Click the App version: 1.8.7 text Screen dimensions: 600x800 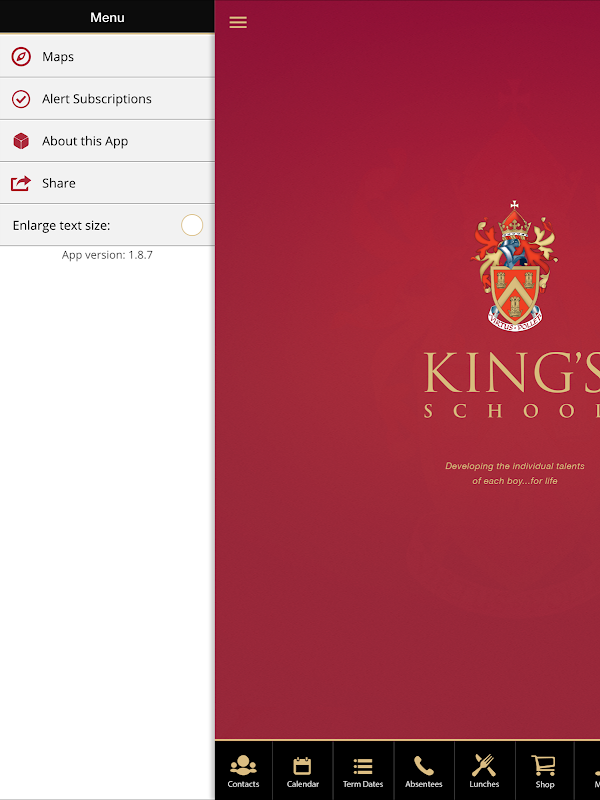[107, 255]
